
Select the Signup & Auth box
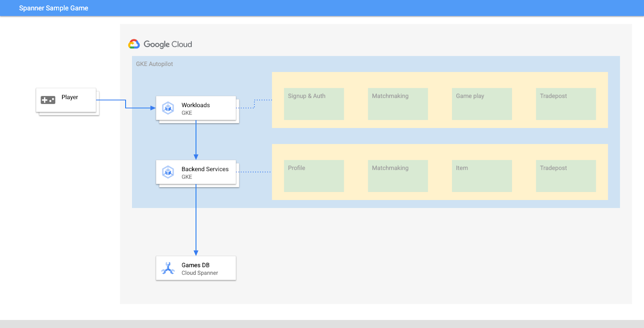click(314, 104)
